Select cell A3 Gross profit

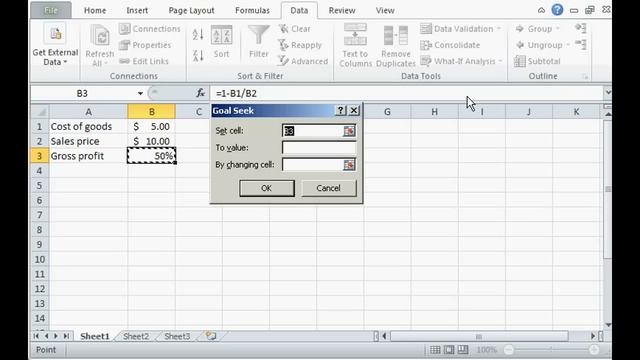click(88, 156)
